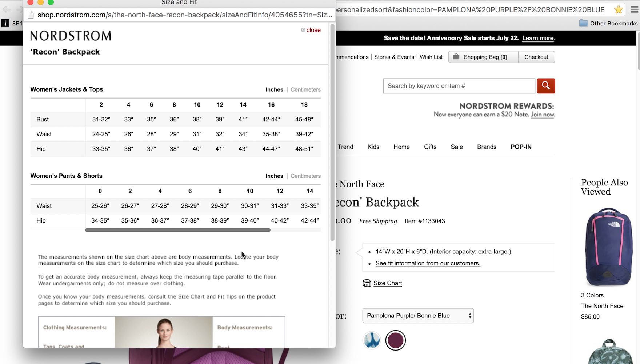This screenshot has width=640, height=364.
Task: Open the Brands navigation menu
Action: pos(487,147)
